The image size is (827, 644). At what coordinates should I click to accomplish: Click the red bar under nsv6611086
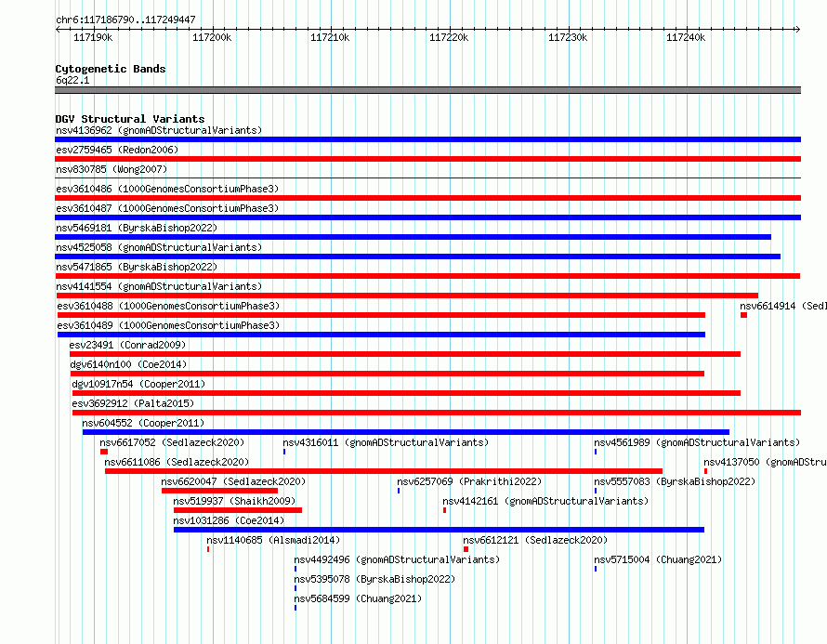384,471
